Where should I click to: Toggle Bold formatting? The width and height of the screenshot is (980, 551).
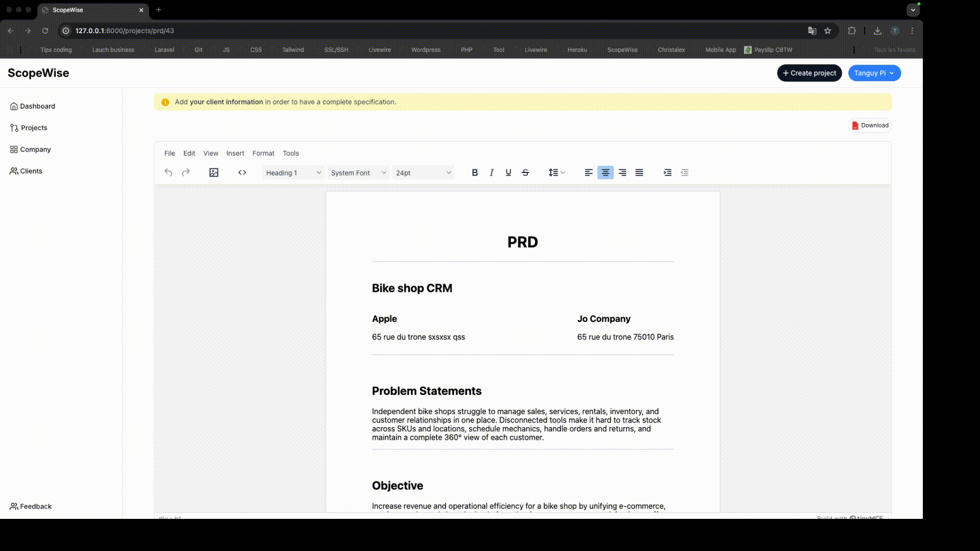click(x=475, y=172)
